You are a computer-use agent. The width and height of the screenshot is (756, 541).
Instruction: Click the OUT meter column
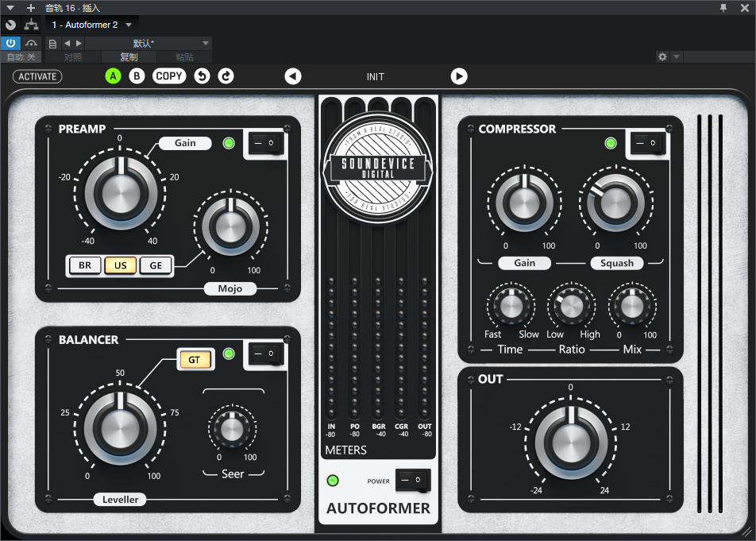point(424,348)
